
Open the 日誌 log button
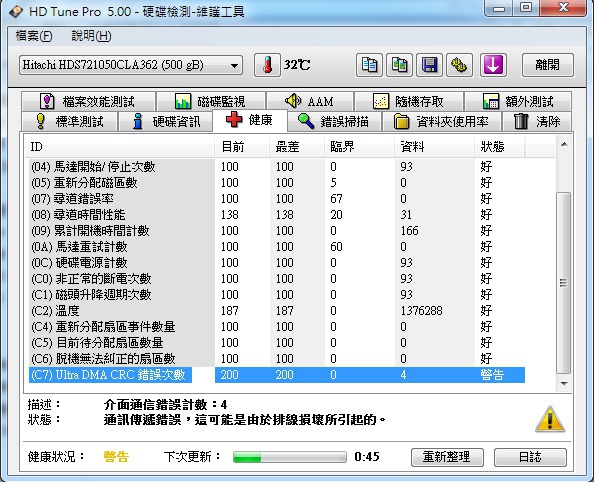pos(530,457)
